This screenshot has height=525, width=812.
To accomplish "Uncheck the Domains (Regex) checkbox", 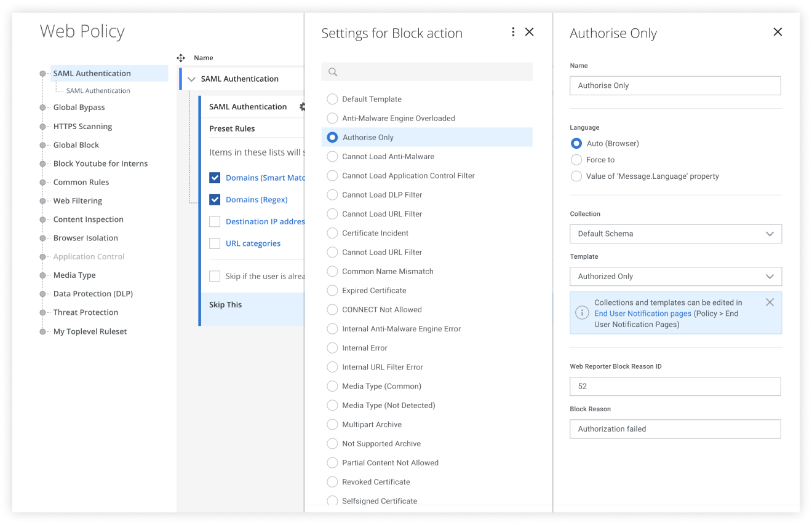I will pyautogui.click(x=215, y=200).
